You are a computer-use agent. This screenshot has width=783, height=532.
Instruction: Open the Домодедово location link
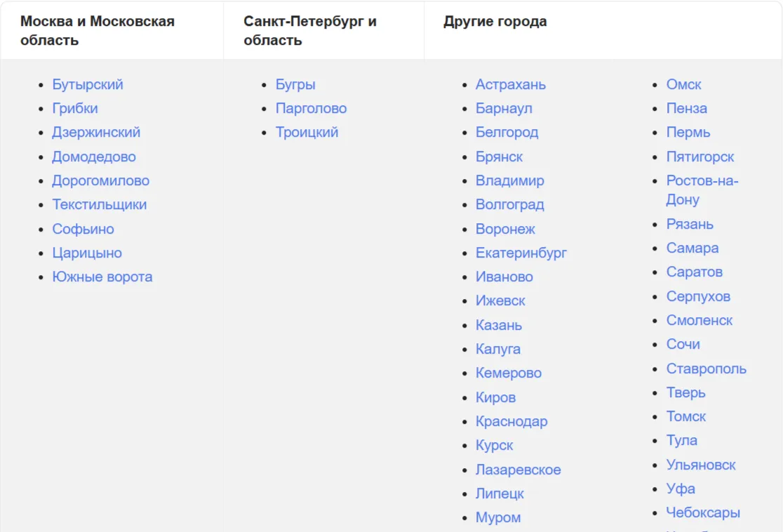pyautogui.click(x=94, y=157)
